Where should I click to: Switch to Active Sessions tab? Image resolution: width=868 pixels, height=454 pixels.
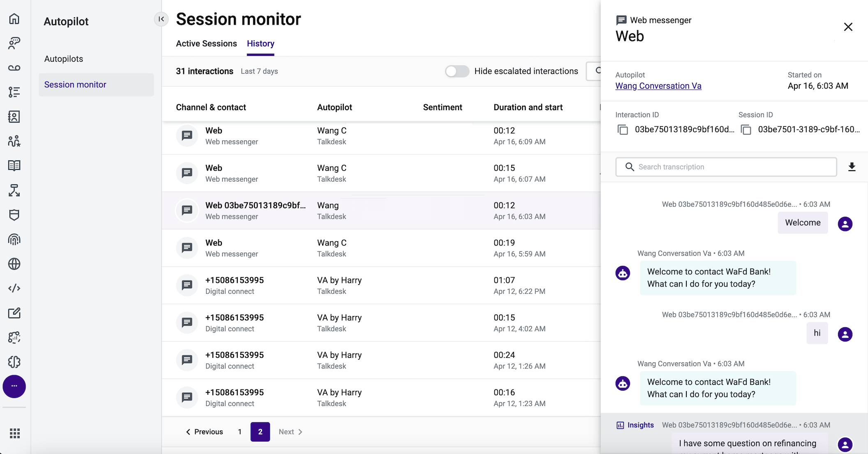click(x=206, y=44)
